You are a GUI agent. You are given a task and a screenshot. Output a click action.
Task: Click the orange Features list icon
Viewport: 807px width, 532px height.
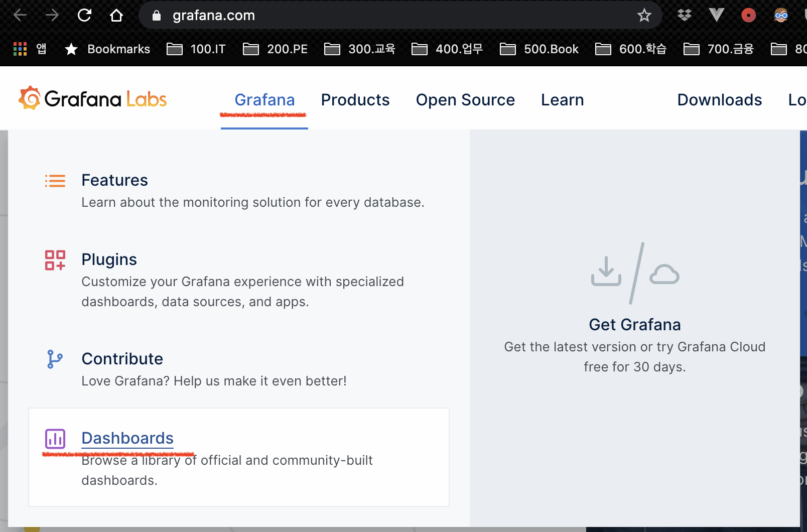click(x=55, y=181)
